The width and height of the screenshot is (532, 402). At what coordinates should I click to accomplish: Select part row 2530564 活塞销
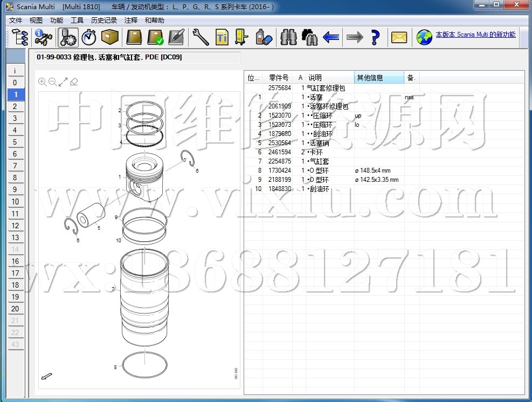coord(323,143)
